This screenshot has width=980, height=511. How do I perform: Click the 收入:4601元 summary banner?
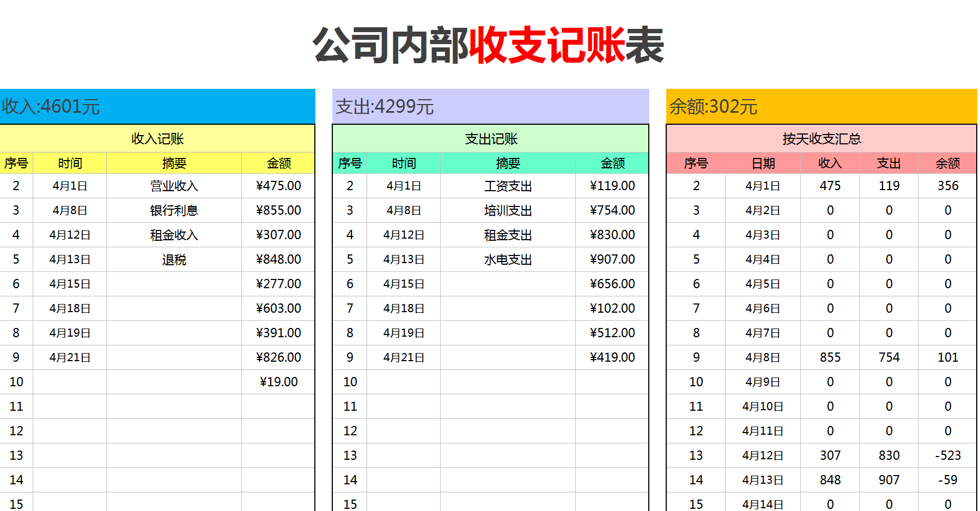[x=157, y=106]
